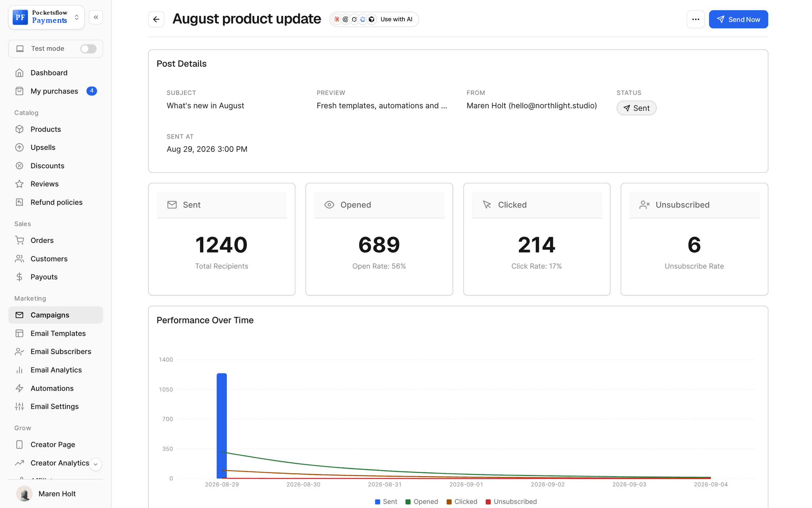Toggle the Test mode switch
812x508 pixels.
tap(88, 49)
